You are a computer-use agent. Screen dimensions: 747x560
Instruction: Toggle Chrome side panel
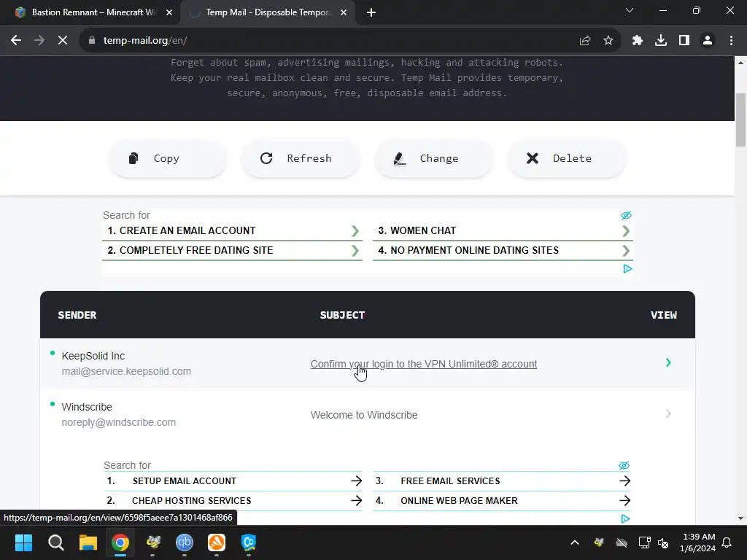[684, 41]
